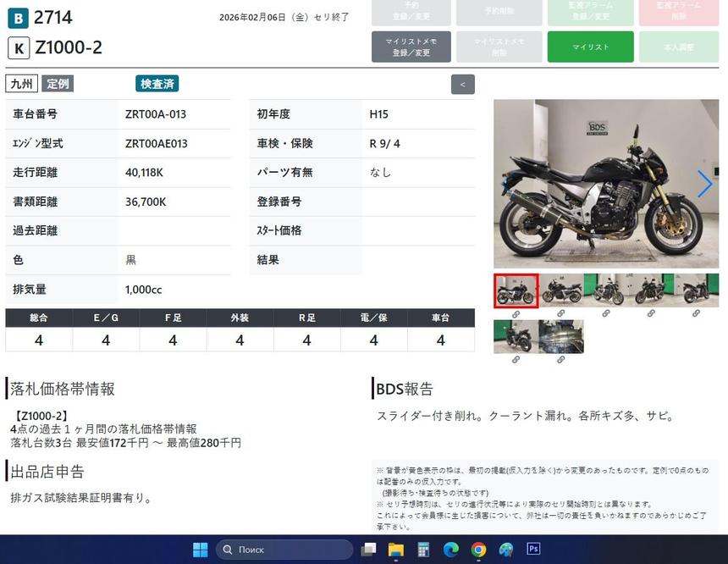Click the previous image arrow on the motorcycle photo

coord(505,184)
